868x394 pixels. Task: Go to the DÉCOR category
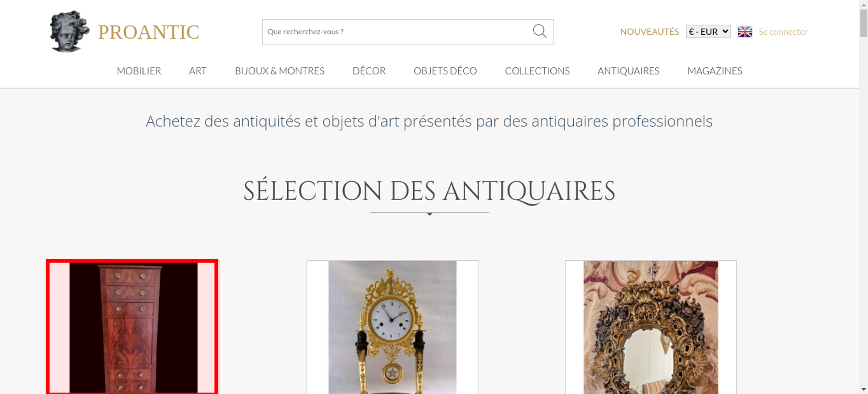[369, 71]
